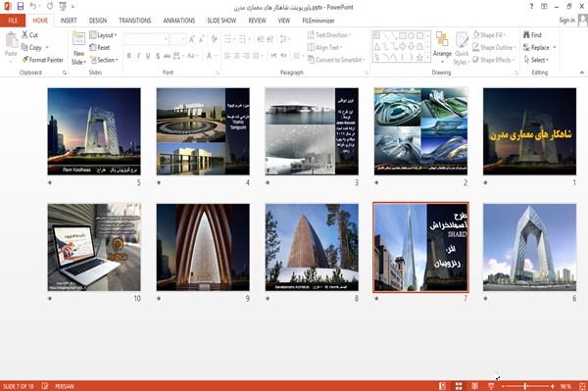
Task: Click the Redo icon in title bar
Action: [50, 6]
